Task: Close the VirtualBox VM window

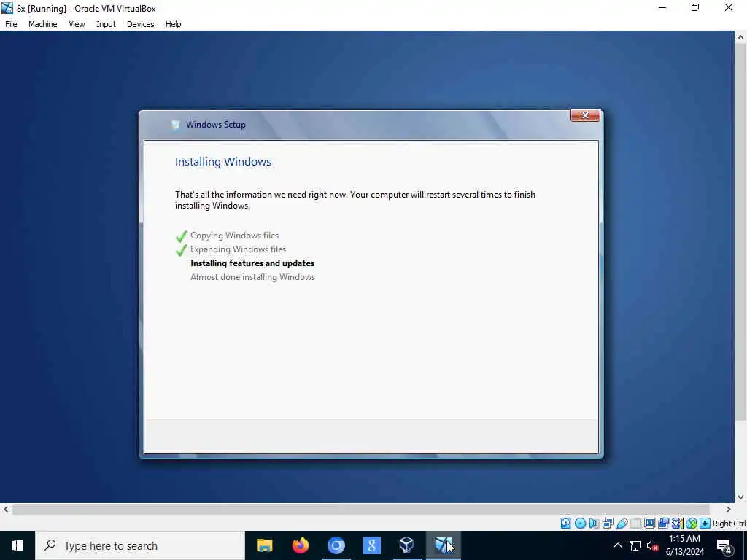Action: tap(729, 8)
